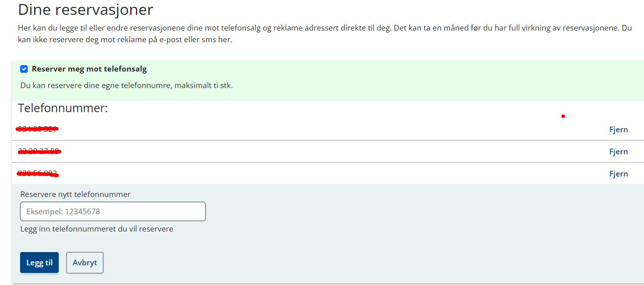
Task: Click the 'Reservere nytt telefonnummer' field label
Action: tap(75, 195)
